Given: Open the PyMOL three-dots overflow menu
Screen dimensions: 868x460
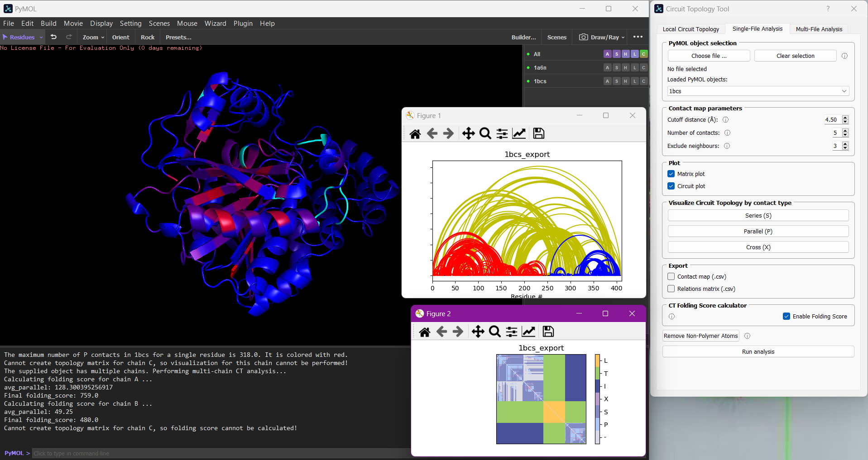Looking at the screenshot, I should pyautogui.click(x=638, y=37).
